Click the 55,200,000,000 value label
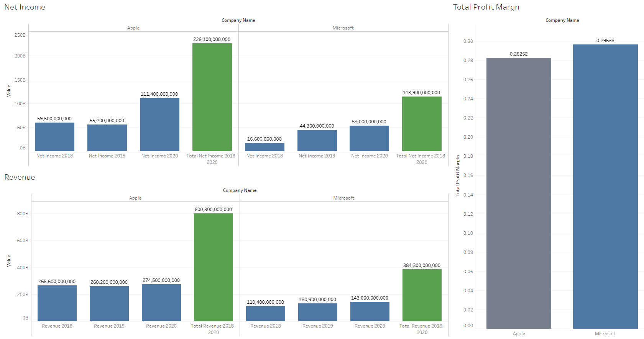 [x=107, y=120]
